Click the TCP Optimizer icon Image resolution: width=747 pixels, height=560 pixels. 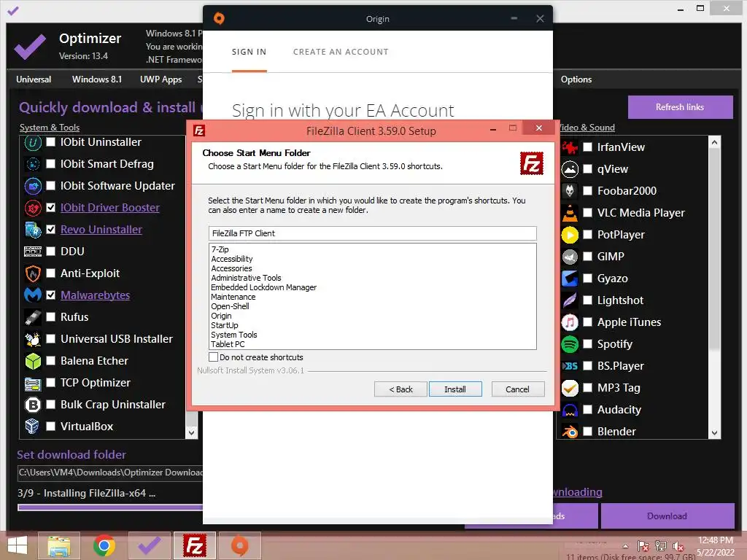click(33, 383)
